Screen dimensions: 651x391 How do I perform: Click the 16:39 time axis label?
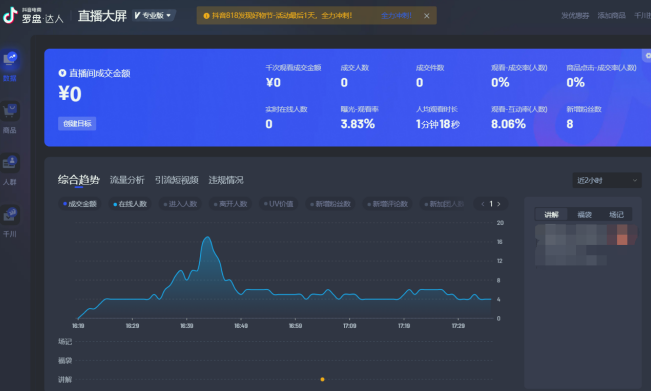coord(186,326)
